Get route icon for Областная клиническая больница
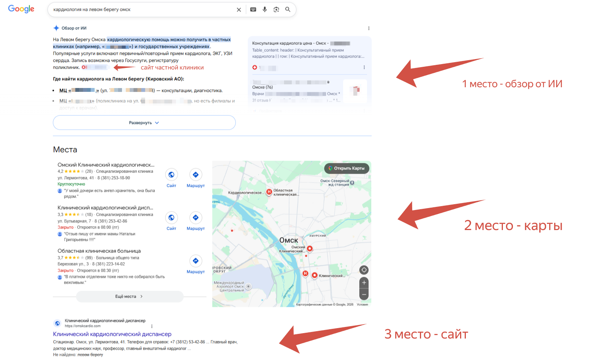Image resolution: width=599 pixels, height=364 pixels. coord(196,261)
